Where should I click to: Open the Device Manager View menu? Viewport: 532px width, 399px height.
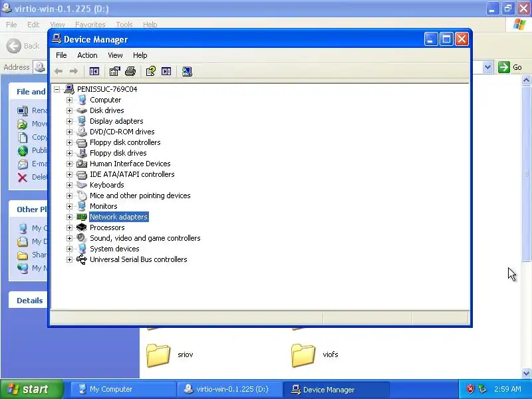tap(115, 55)
